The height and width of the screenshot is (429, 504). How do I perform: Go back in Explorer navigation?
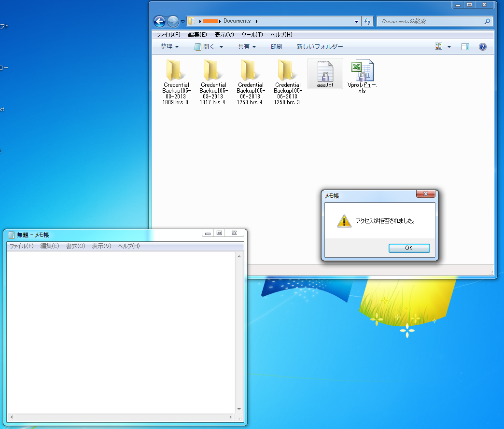[159, 22]
